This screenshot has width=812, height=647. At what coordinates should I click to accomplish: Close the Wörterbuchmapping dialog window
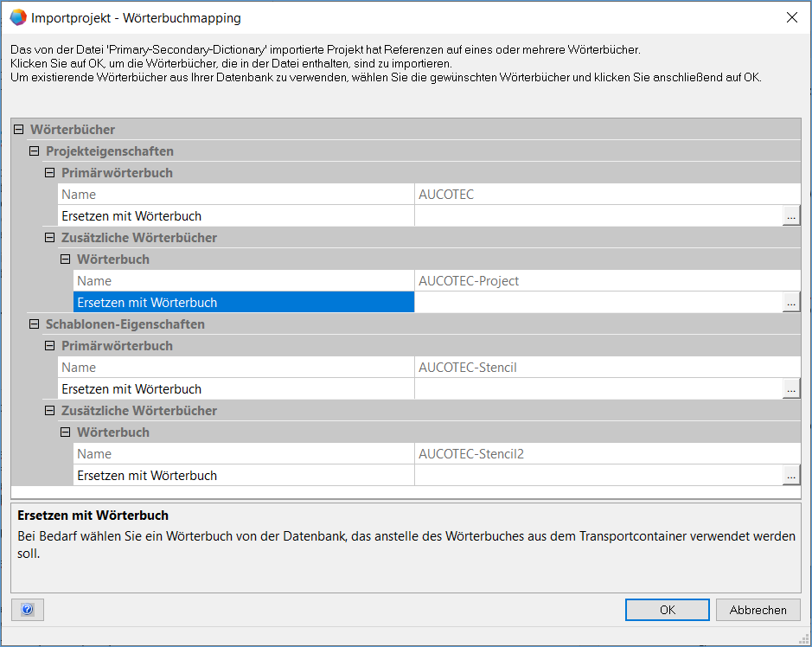(791, 17)
